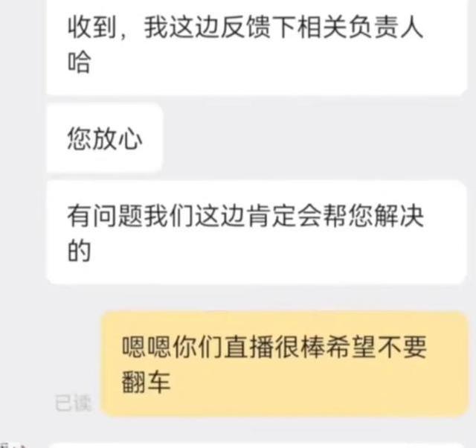Click '希望不要' text in the sent message

pos(376,347)
